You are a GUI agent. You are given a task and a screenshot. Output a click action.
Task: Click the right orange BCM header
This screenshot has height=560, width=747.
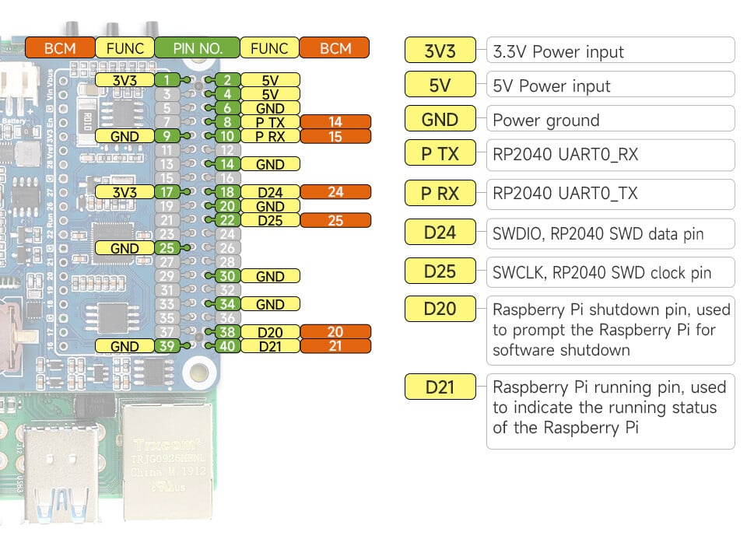point(335,47)
